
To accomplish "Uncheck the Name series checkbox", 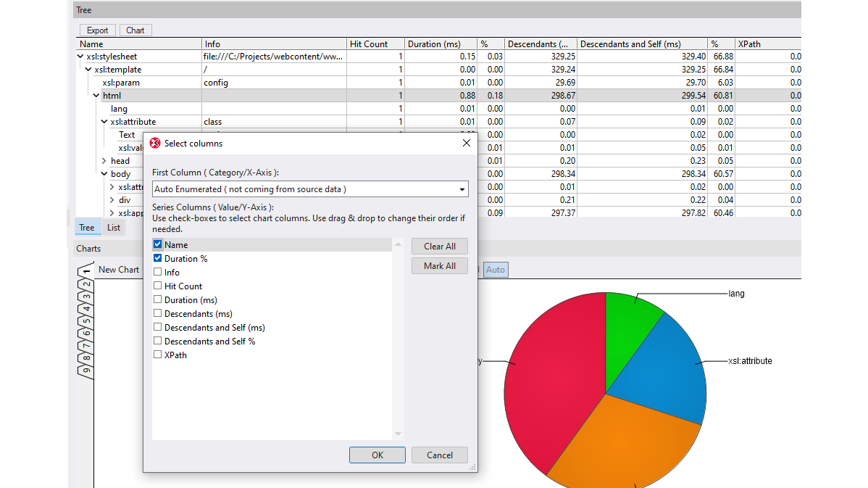I will pos(157,244).
